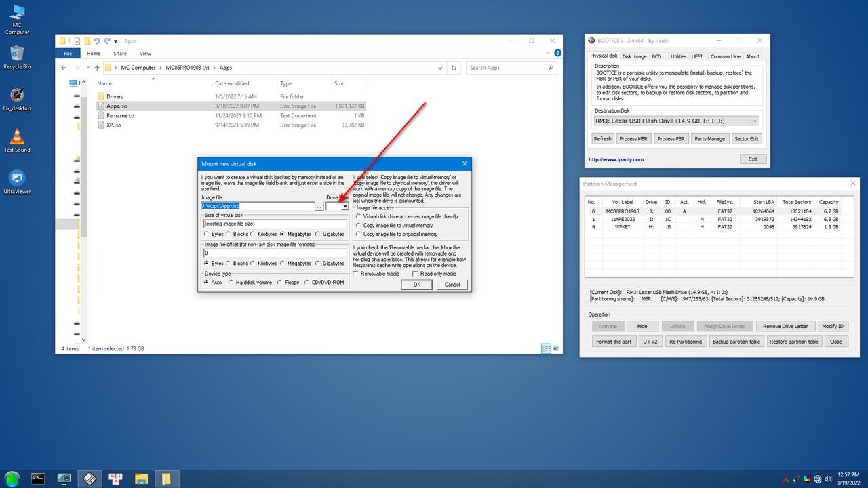
Task: Expand the Explorer ribbon chevron
Action: point(549,53)
